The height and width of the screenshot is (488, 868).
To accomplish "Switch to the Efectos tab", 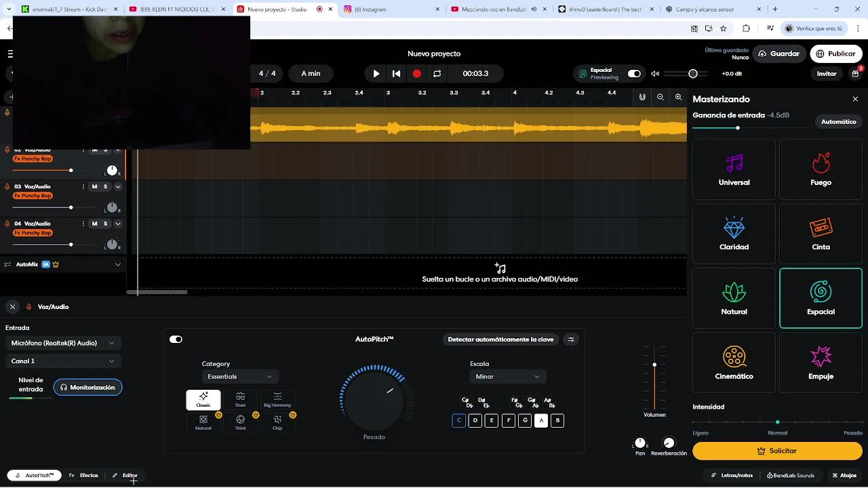I will [x=84, y=476].
